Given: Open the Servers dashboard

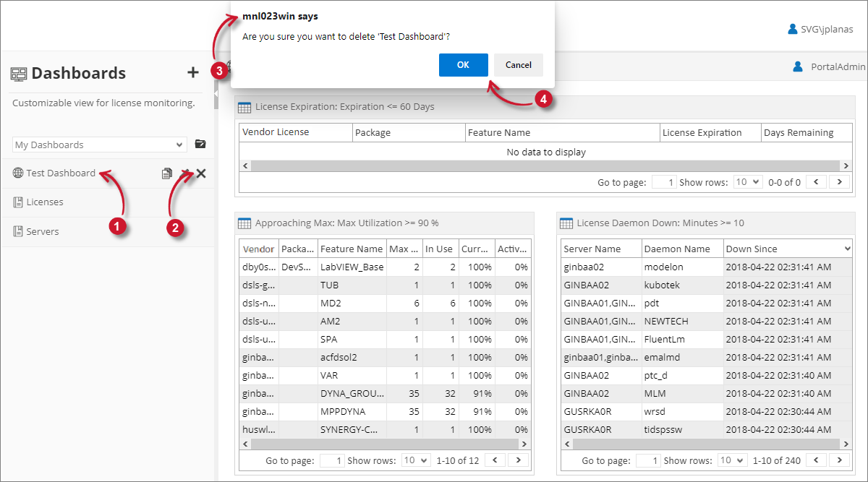Looking at the screenshot, I should pyautogui.click(x=43, y=232).
